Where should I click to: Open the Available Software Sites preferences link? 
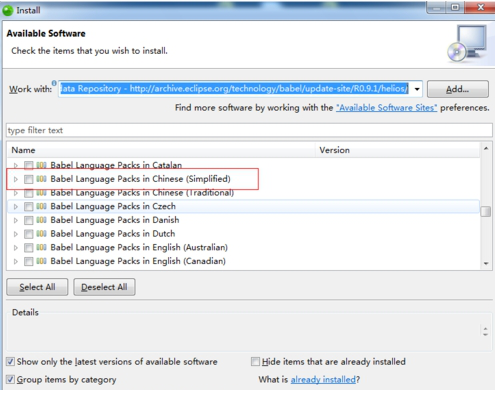click(x=387, y=108)
